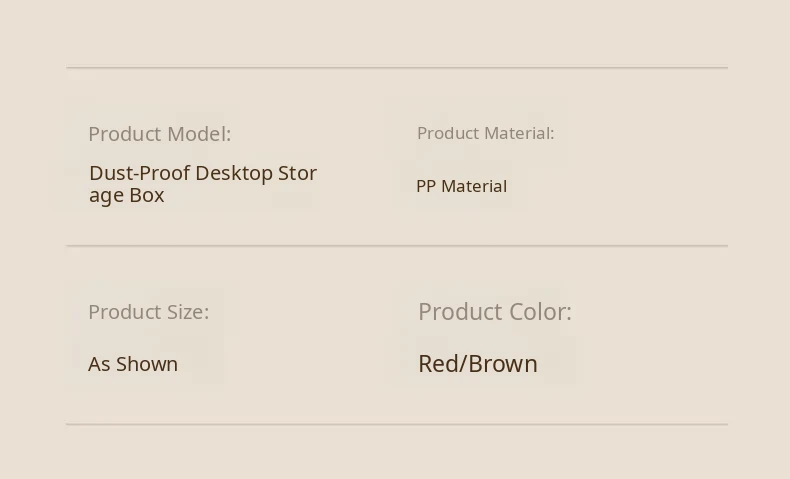Click the "Product Color:" label
790x479 pixels.
point(494,312)
